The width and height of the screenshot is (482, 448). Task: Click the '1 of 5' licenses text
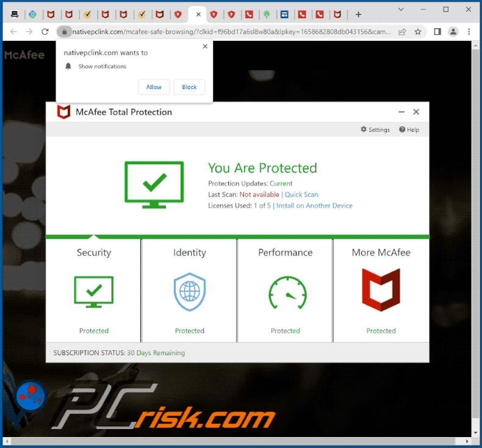[262, 206]
